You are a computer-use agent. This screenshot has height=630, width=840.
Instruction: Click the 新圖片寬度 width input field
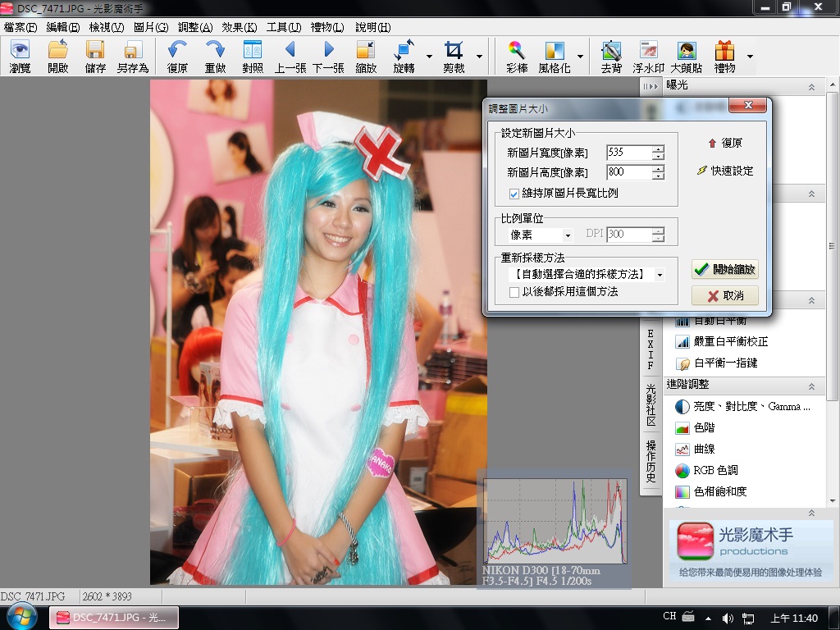628,153
